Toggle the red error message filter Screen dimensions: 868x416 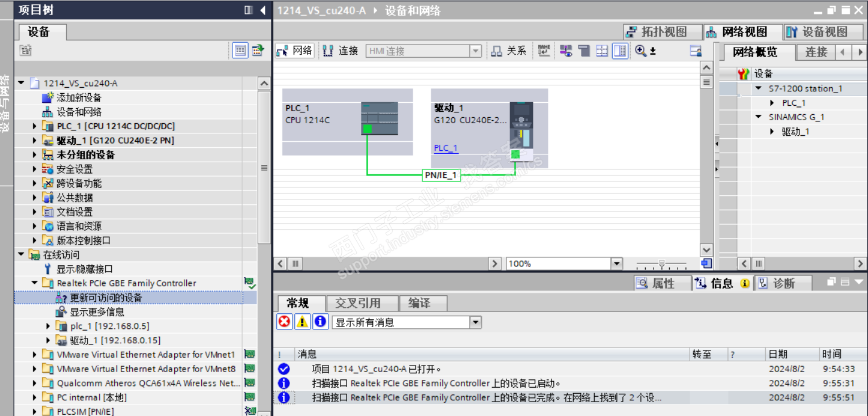click(285, 322)
